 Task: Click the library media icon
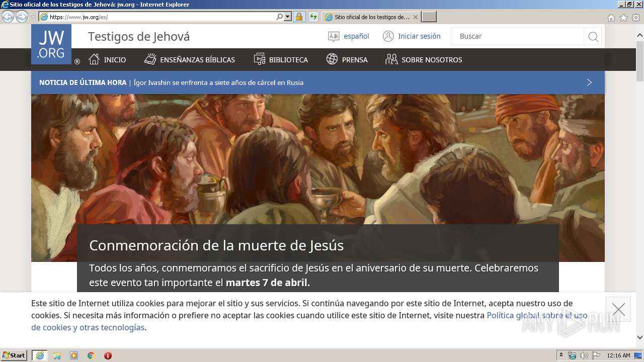(259, 59)
